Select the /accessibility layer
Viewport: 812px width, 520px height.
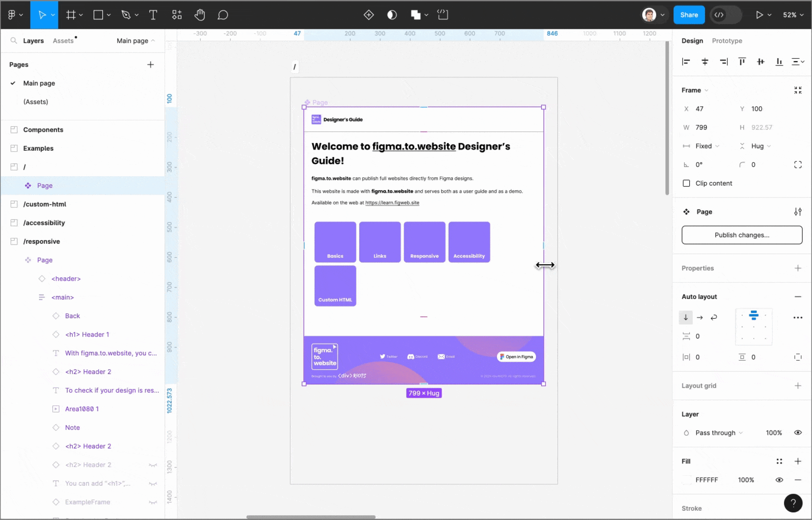click(x=44, y=222)
